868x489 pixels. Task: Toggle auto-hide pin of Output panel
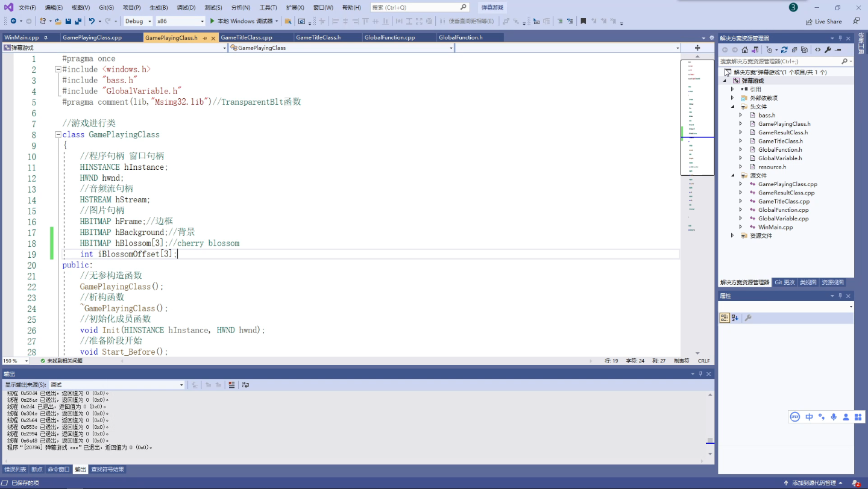(701, 374)
